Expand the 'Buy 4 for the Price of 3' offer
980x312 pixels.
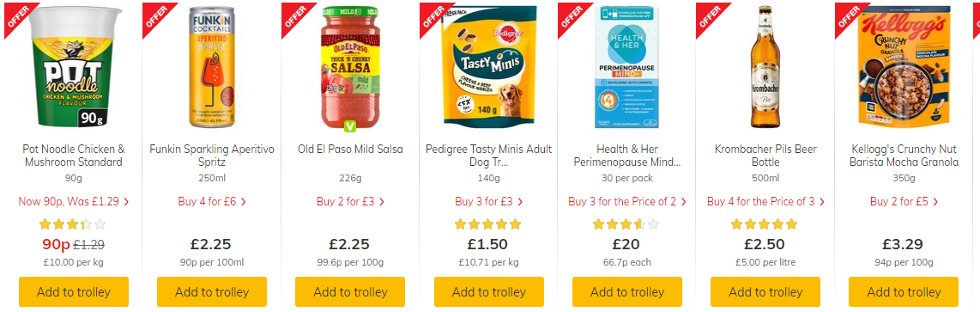[x=765, y=202]
